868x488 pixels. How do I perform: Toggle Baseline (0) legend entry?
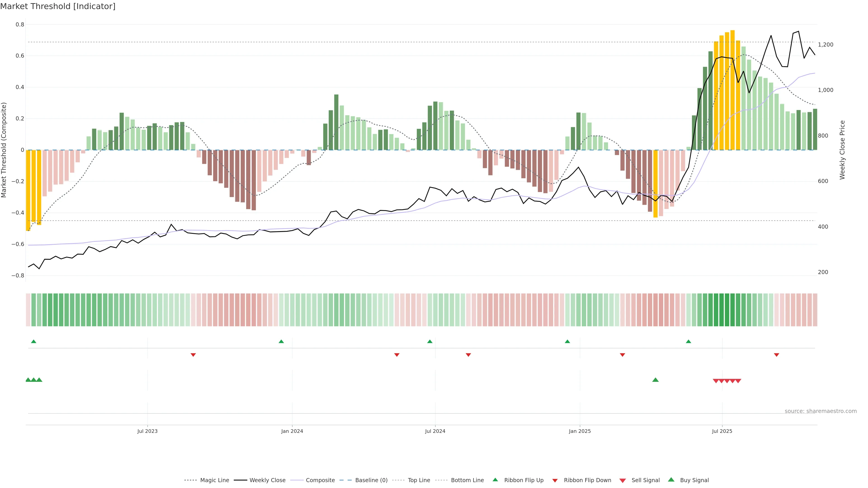371,480
